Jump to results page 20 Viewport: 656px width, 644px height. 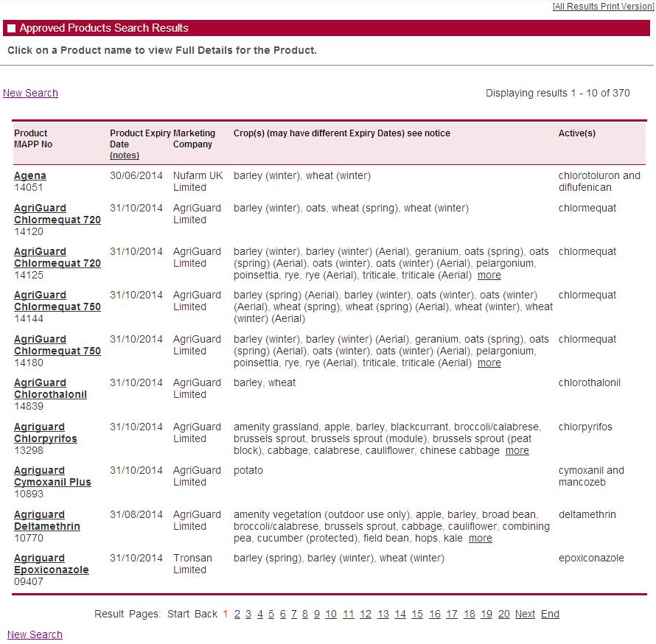503,614
